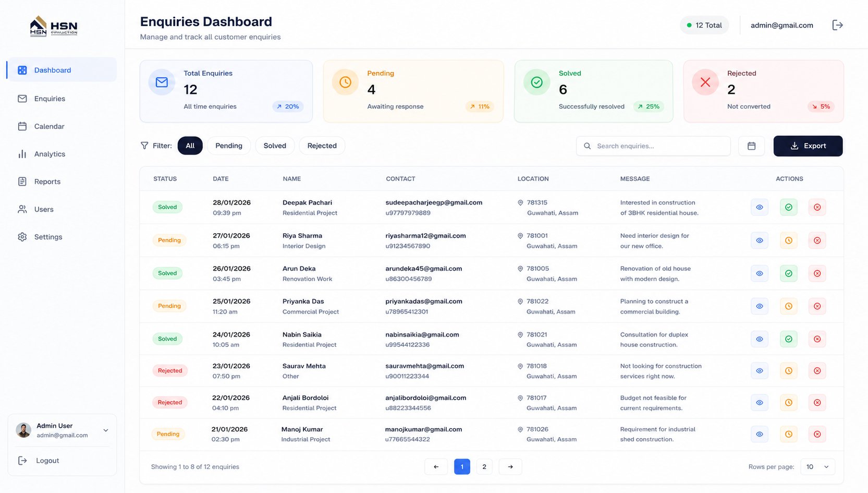
Task: Click pending clock icon for Manoj Kumar
Action: click(789, 434)
